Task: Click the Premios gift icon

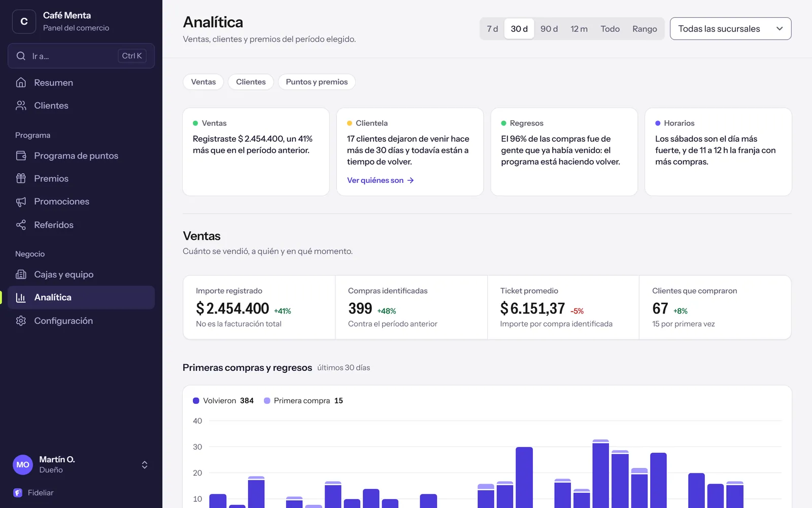Action: pos(21,178)
